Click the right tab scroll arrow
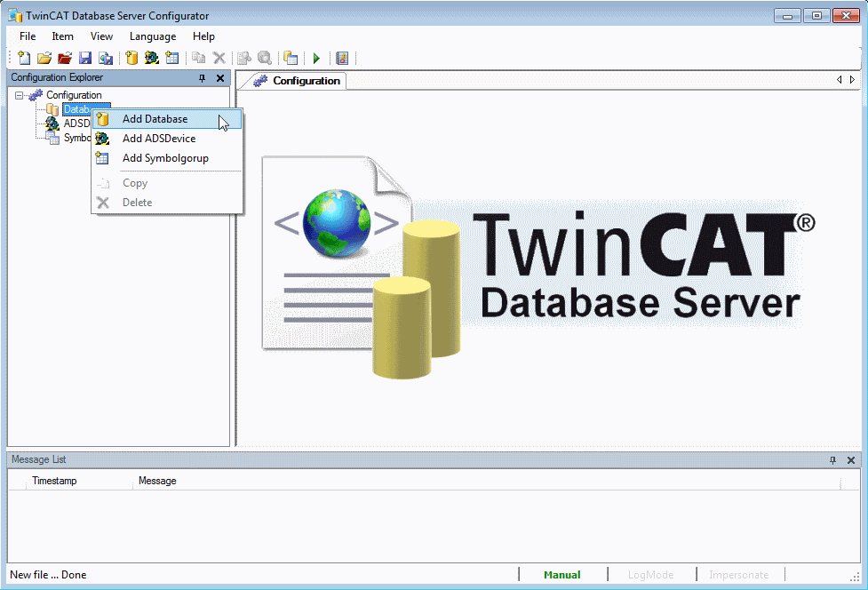The height and width of the screenshot is (590, 868). [852, 80]
